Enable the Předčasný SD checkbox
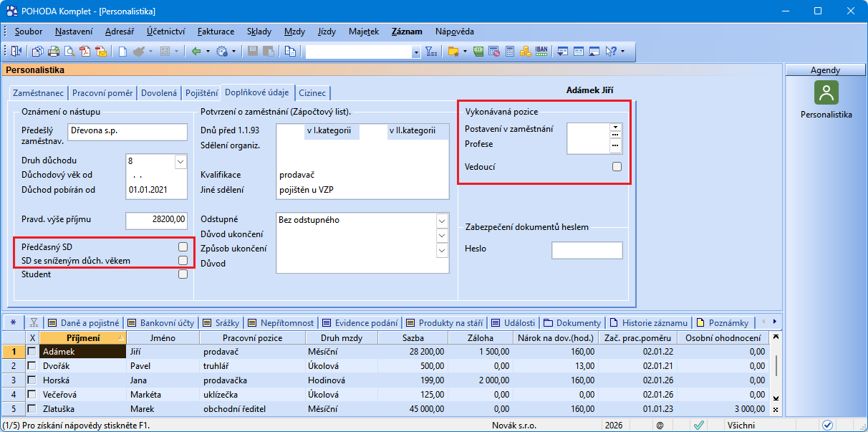The image size is (868, 432). click(183, 247)
